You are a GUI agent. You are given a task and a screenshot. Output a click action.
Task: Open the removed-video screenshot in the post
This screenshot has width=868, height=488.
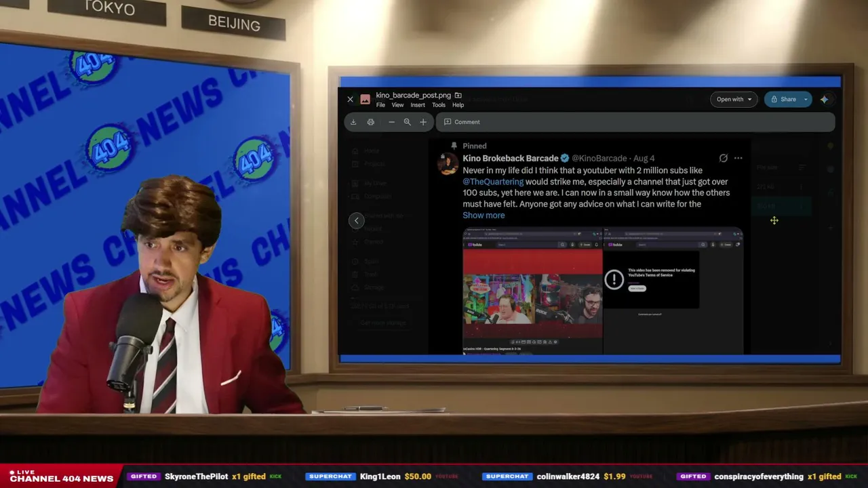pyautogui.click(x=673, y=291)
